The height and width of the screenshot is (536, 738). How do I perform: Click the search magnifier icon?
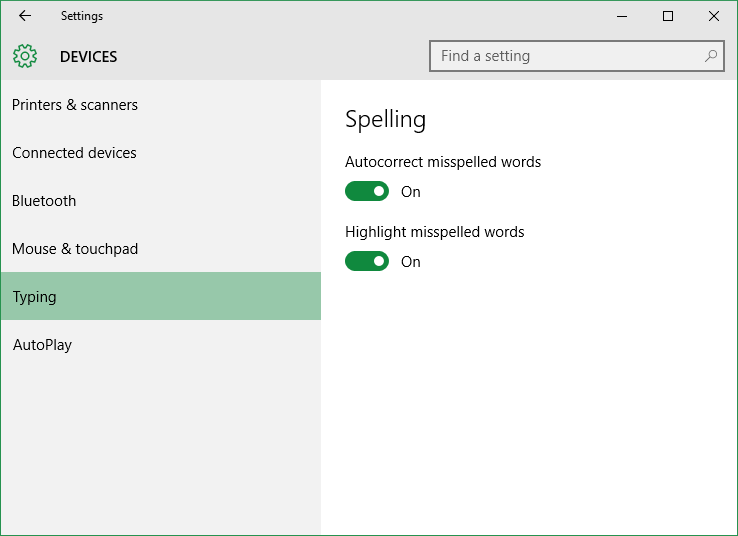(711, 56)
